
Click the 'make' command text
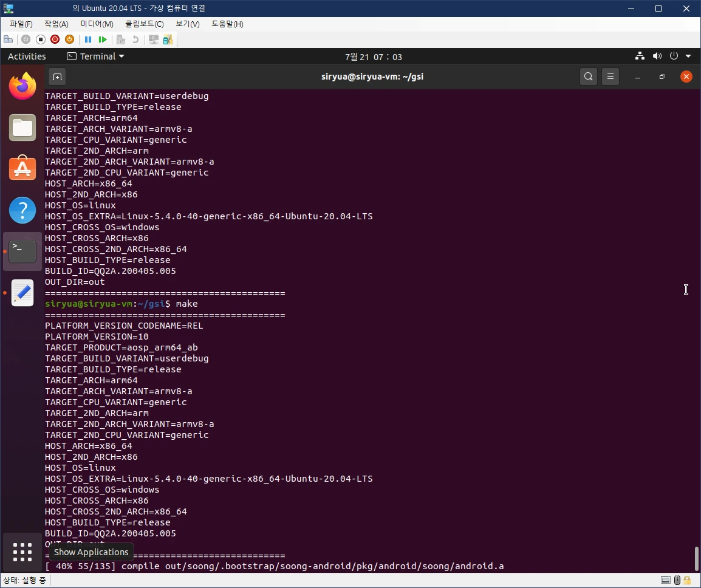click(x=187, y=304)
